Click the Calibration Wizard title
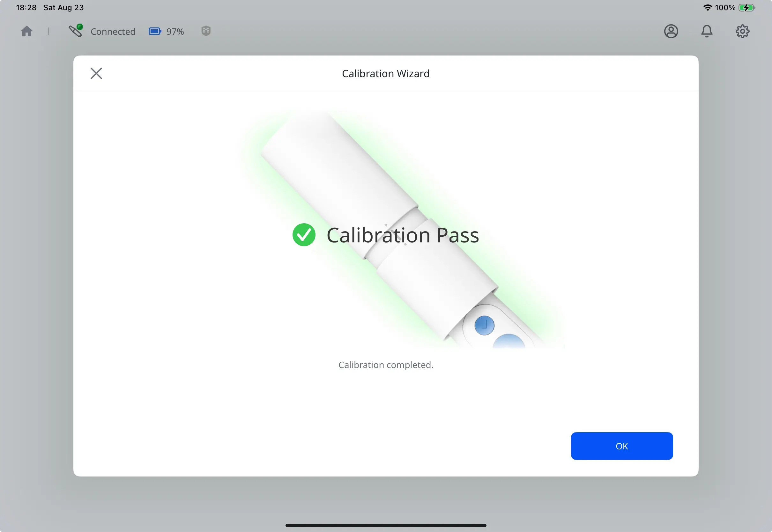 (386, 73)
